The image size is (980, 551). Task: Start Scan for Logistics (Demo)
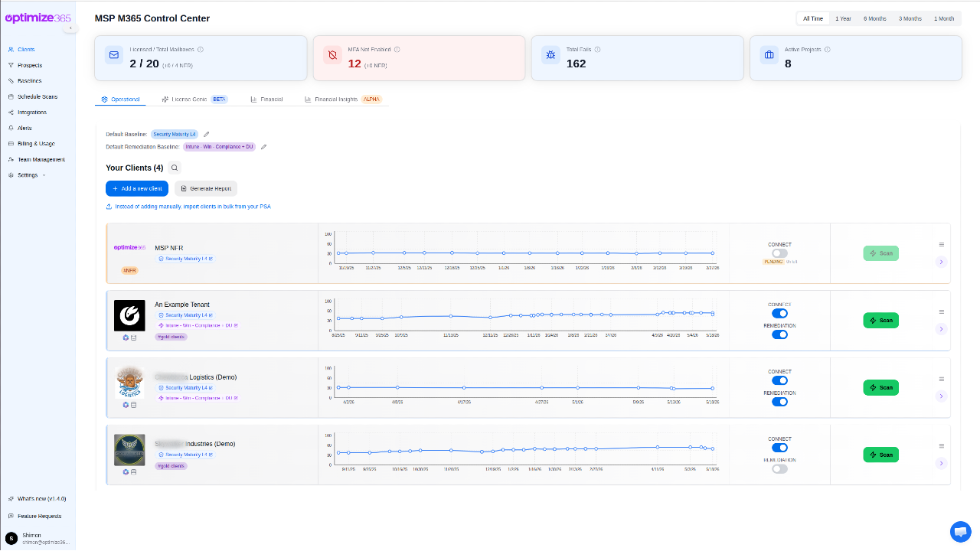pos(880,388)
